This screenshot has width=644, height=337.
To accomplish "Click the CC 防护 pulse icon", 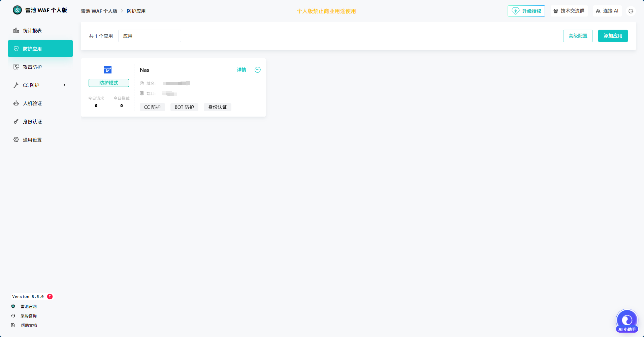I will tap(16, 85).
